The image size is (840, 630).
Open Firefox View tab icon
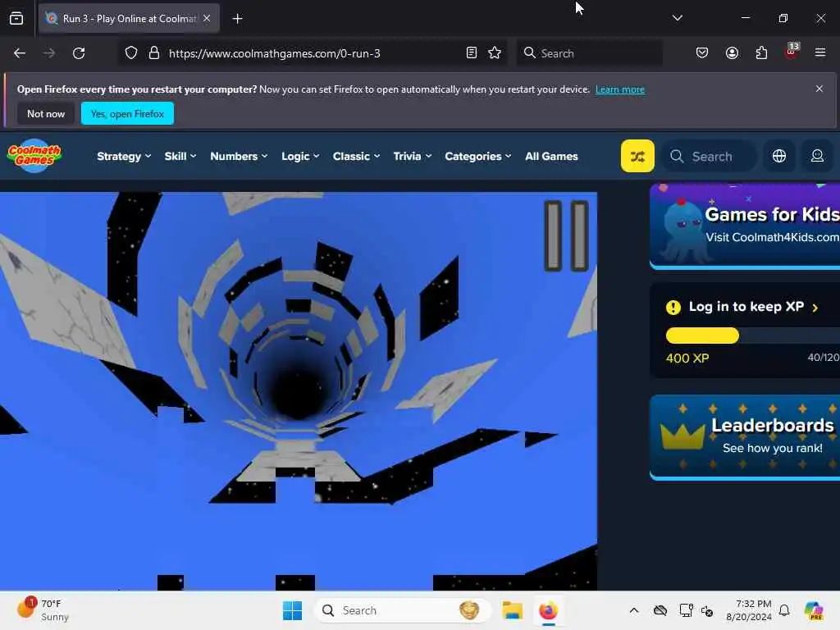pyautogui.click(x=16, y=18)
